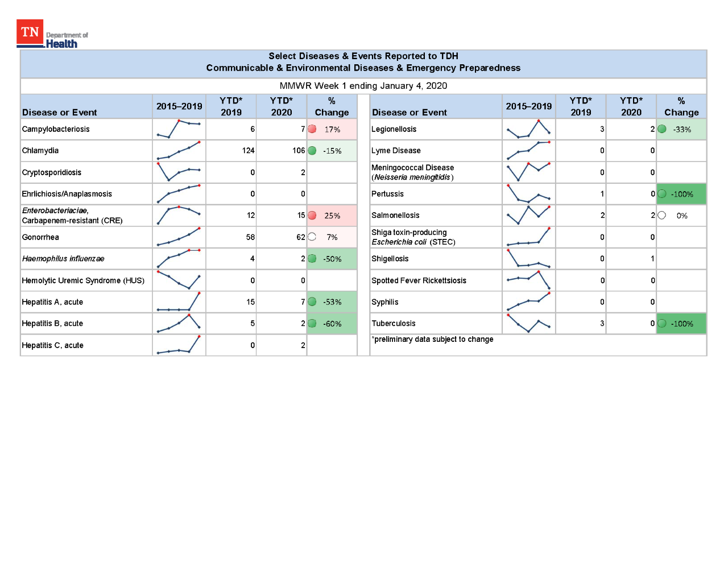Click the red indicator dot for Campylobacteriosis

coord(312,129)
